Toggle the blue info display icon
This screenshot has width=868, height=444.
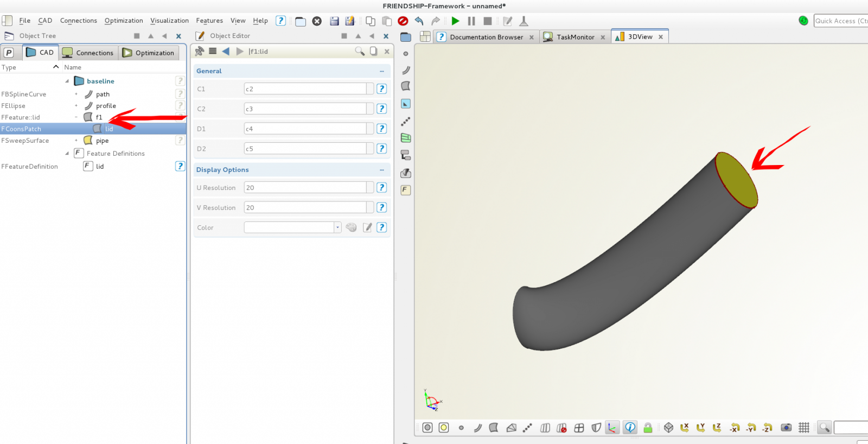coord(630,428)
